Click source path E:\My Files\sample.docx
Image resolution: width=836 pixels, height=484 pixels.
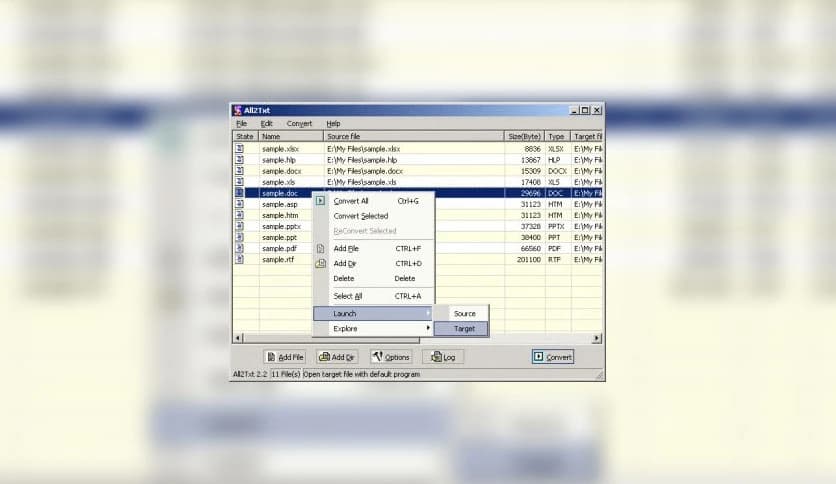[365, 171]
